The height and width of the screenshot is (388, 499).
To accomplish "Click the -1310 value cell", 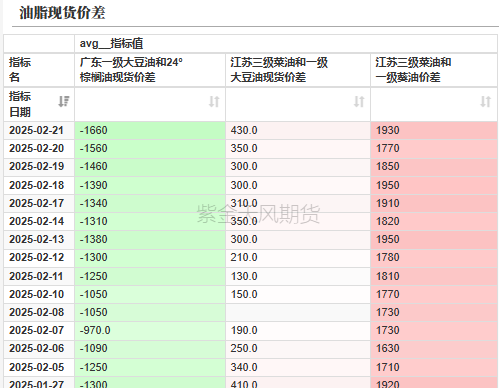I will point(150,221).
